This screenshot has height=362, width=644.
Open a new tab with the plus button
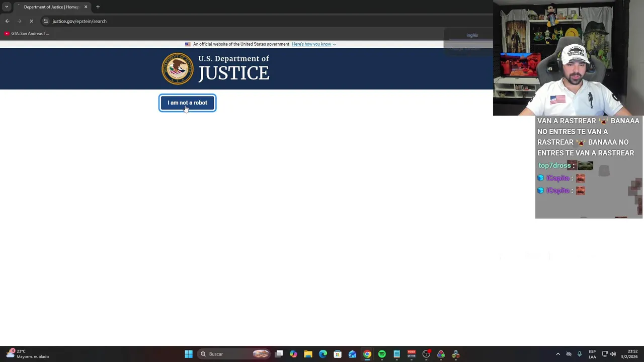[x=98, y=7]
